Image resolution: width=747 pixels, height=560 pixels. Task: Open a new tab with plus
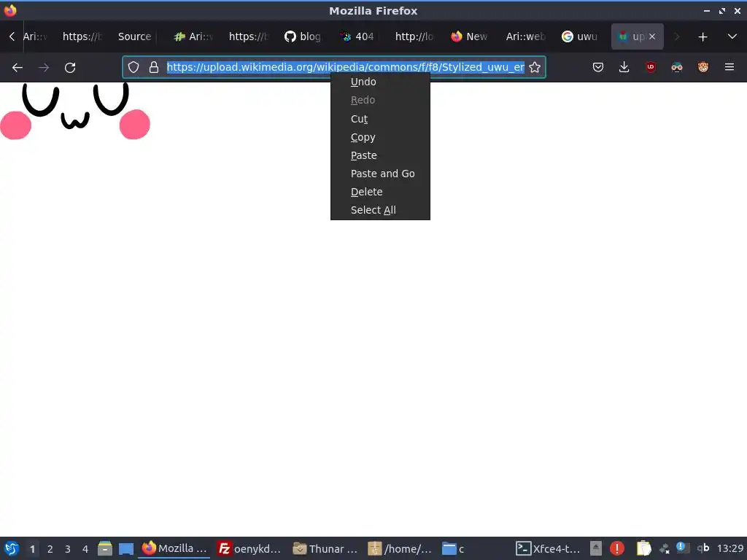[703, 36]
